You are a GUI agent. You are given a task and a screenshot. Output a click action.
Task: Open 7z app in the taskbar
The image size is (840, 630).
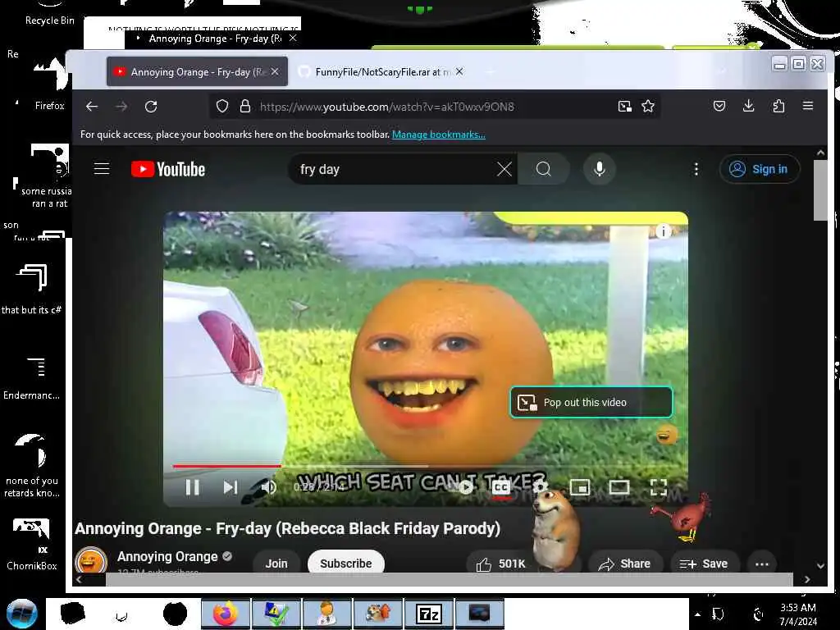click(429, 614)
